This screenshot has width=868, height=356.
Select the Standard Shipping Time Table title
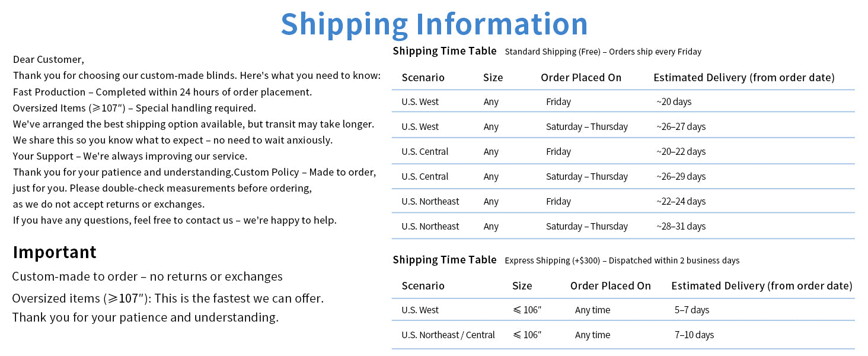pyautogui.click(x=445, y=51)
